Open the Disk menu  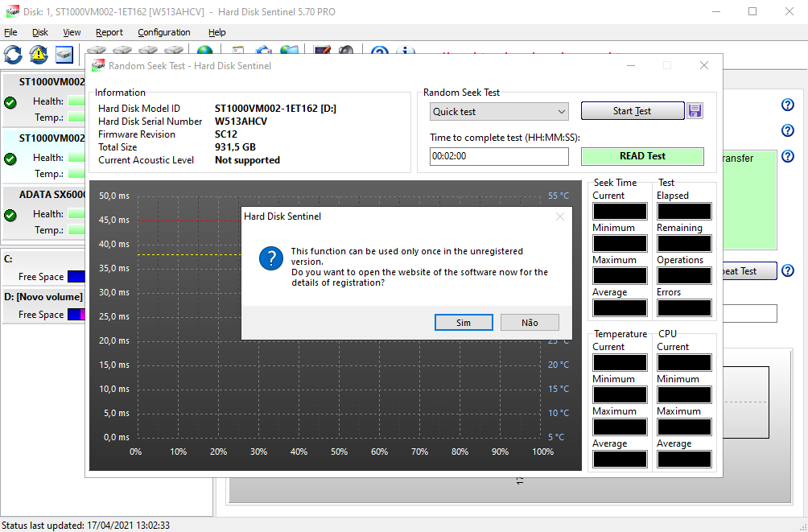point(39,32)
